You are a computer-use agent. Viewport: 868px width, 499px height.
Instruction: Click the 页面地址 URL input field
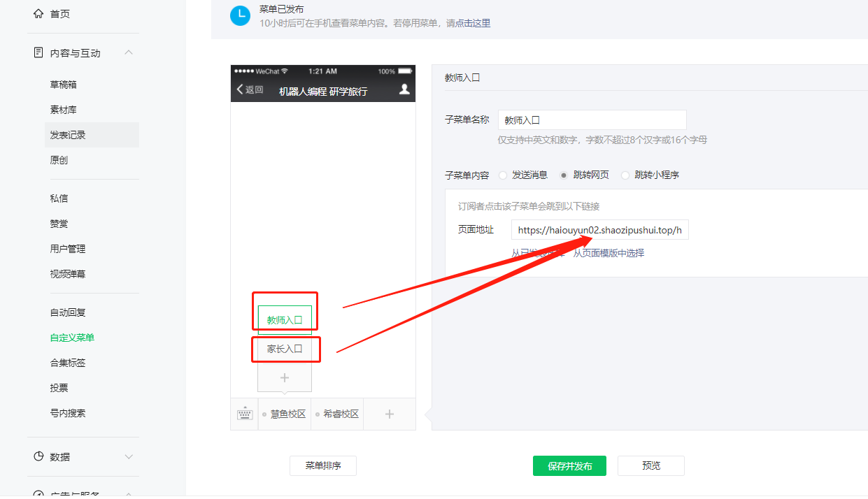coord(600,230)
